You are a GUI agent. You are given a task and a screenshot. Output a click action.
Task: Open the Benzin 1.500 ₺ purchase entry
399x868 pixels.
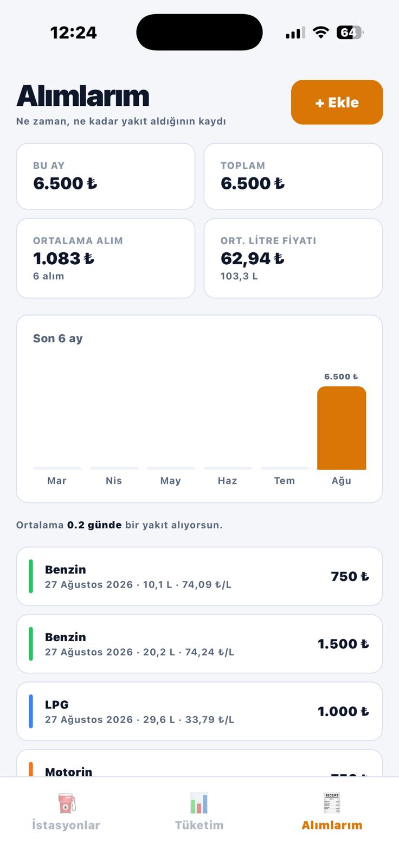tap(200, 644)
